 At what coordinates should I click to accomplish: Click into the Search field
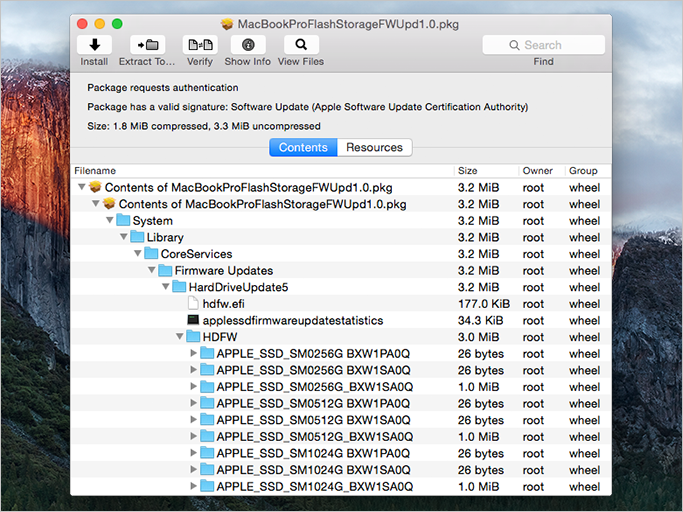544,45
